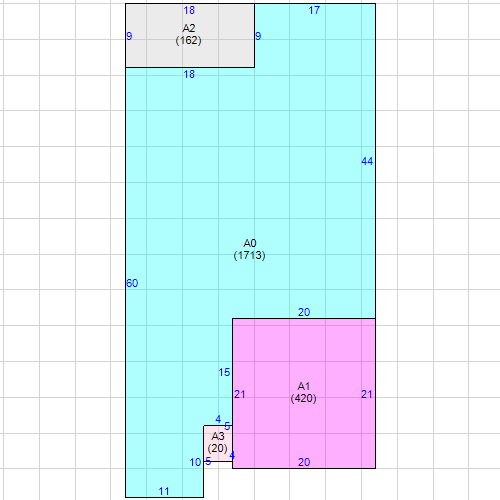
Task: Click the 18 dimension below the A2 area
Action: pyautogui.click(x=189, y=74)
